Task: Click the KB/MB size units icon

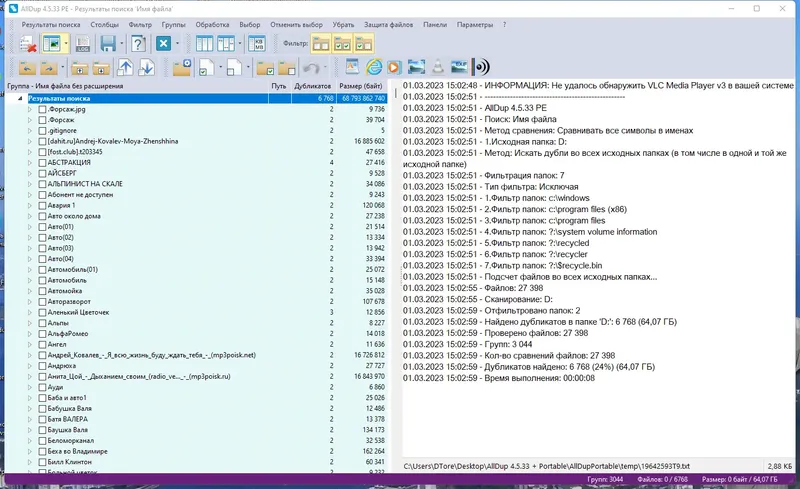Action: 257,44
